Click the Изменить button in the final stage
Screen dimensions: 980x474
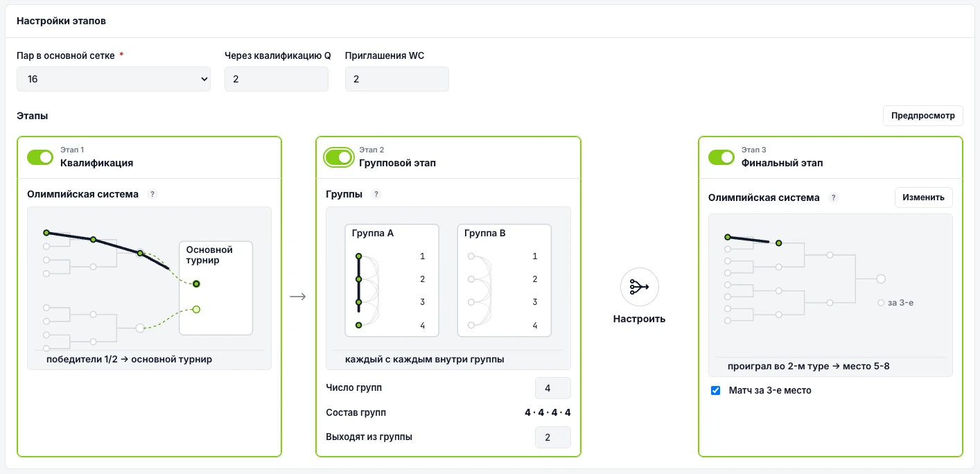pyautogui.click(x=924, y=197)
